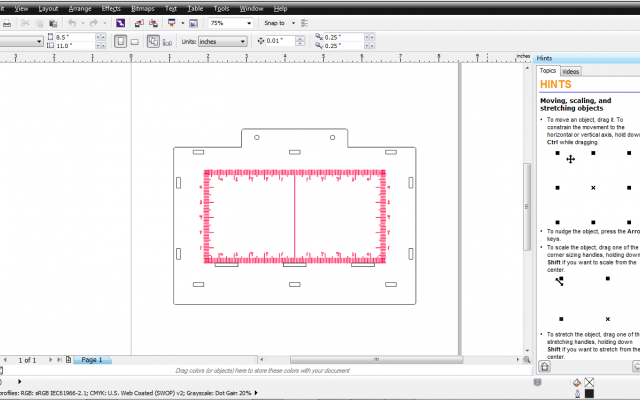Click the fill color bucket icon in status bar
The height and width of the screenshot is (400, 640).
577,382
